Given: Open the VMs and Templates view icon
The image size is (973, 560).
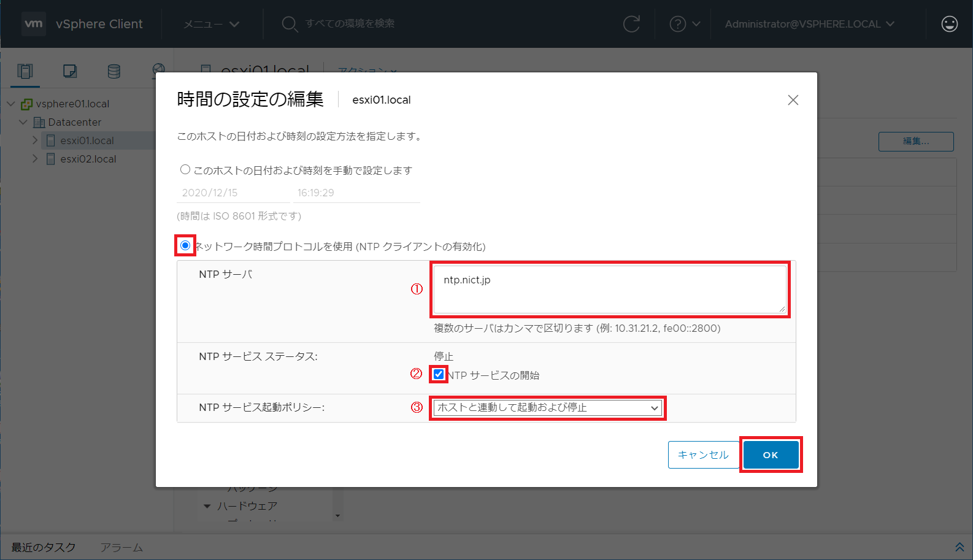Looking at the screenshot, I should (70, 71).
